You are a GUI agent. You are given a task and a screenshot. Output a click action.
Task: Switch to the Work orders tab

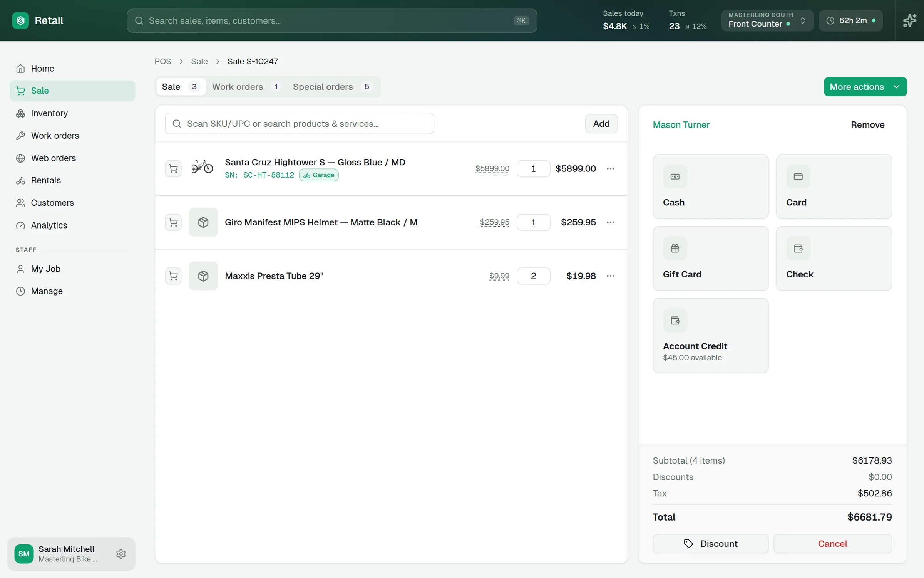[246, 87]
